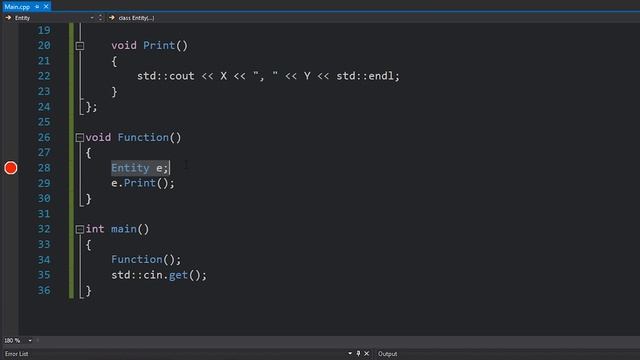Place cursor on 'std::cout' in line 22
The image size is (640, 360).
(166, 76)
